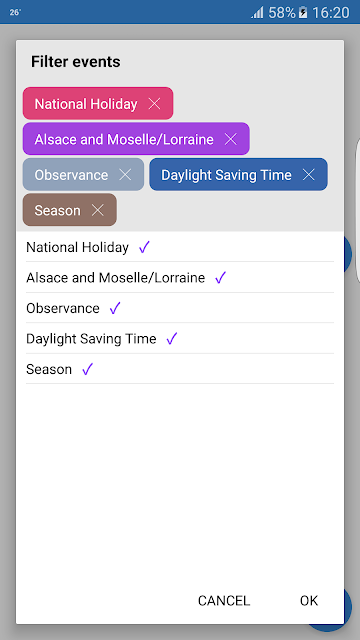The height and width of the screenshot is (640, 360).
Task: Remove the National Holiday chip via X
Action: click(x=154, y=104)
